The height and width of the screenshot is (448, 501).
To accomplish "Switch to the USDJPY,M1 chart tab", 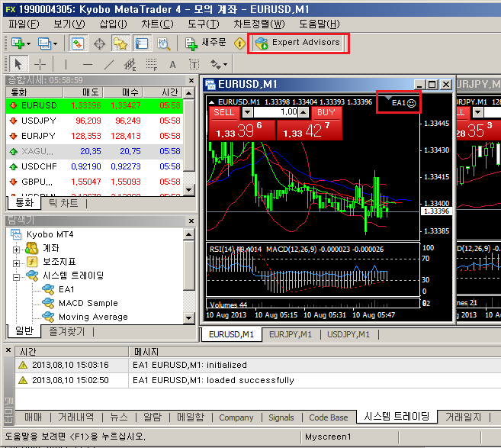I will tap(348, 334).
